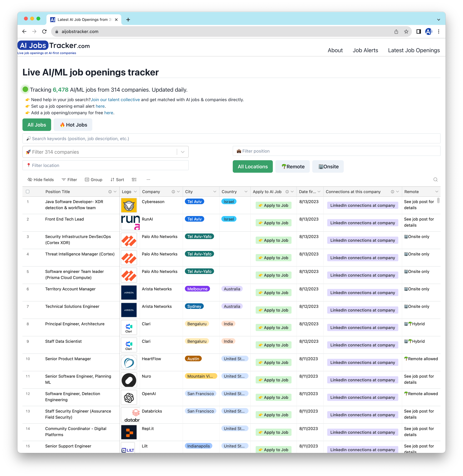Screen dimensions: 463x476
Task: Follow Join our talent collective link
Action: (115, 100)
